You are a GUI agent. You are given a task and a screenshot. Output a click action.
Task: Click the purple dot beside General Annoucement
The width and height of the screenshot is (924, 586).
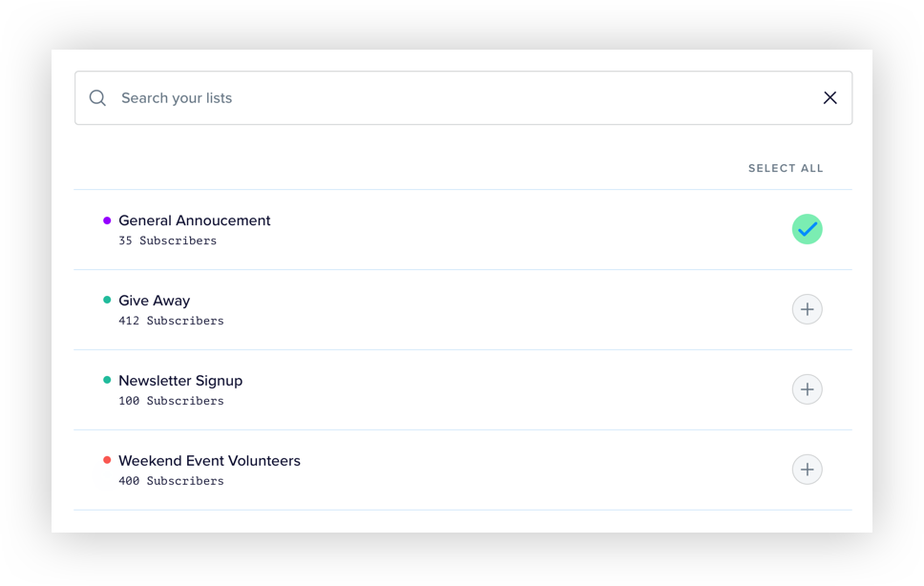coord(107,220)
